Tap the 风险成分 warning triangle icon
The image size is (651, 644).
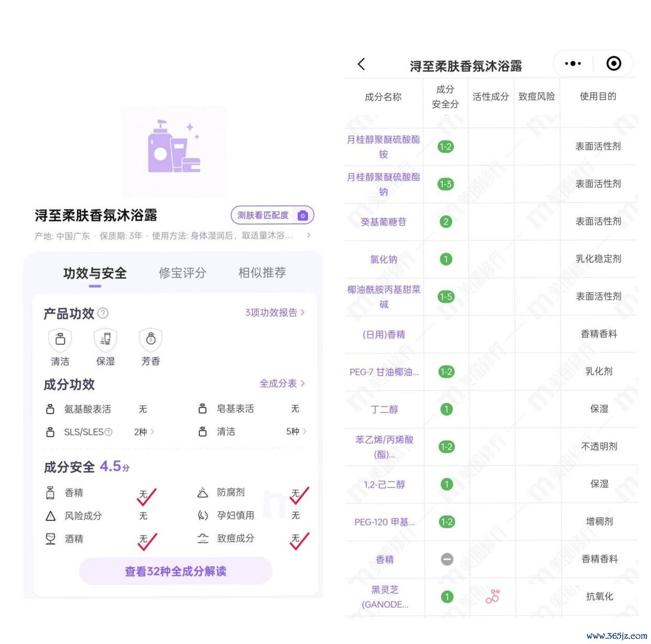(x=50, y=516)
